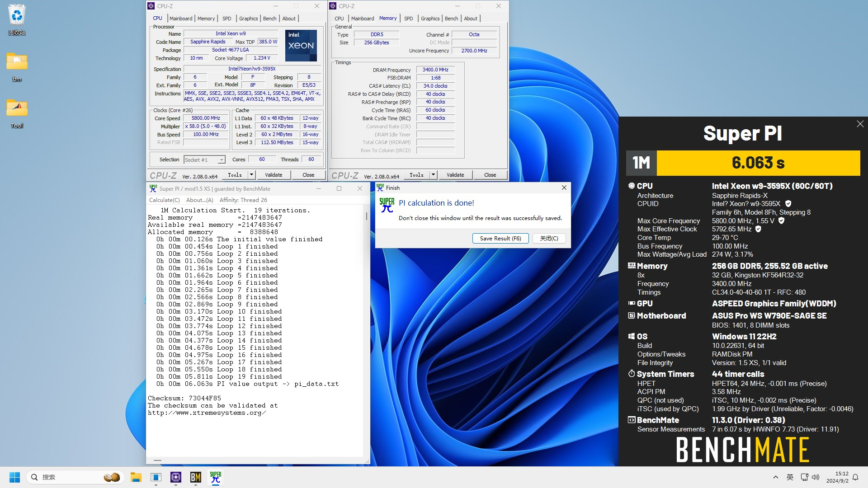Click the taskbar search magnifier icon
Image resolution: width=868 pixels, height=488 pixels.
34,477
